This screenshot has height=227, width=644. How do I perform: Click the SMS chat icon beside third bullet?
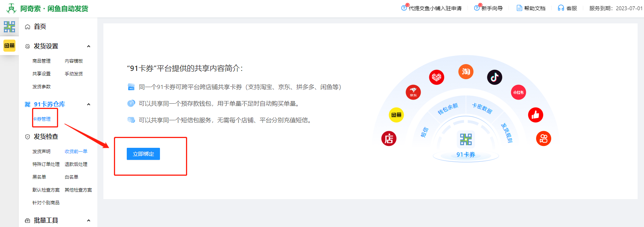(x=131, y=120)
